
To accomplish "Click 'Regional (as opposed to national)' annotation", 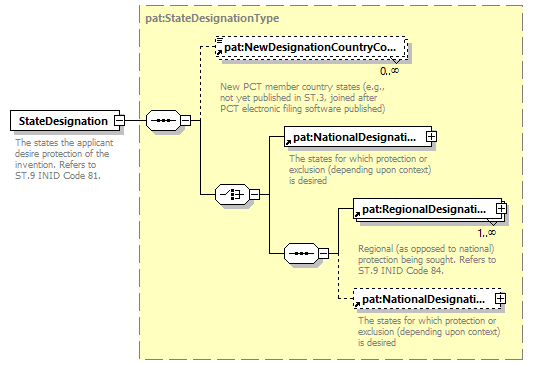I will pos(427,260).
